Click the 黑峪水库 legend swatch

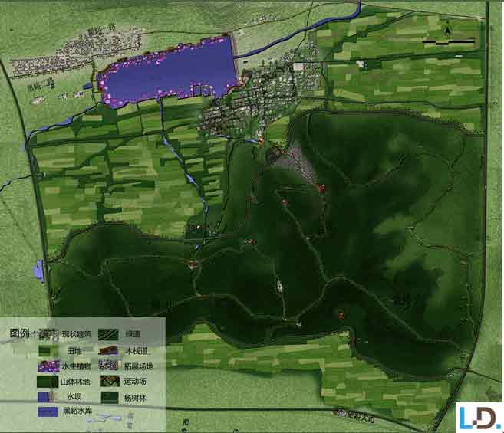[x=48, y=412]
